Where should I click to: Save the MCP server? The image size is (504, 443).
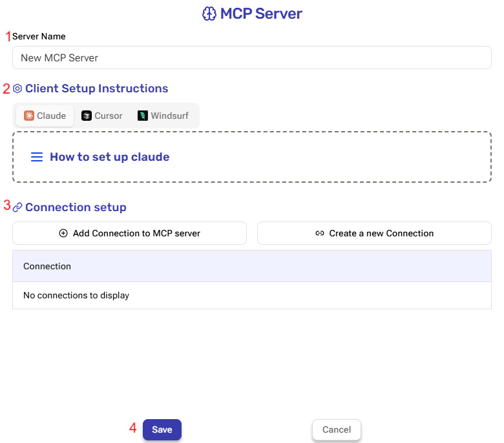[162, 429]
